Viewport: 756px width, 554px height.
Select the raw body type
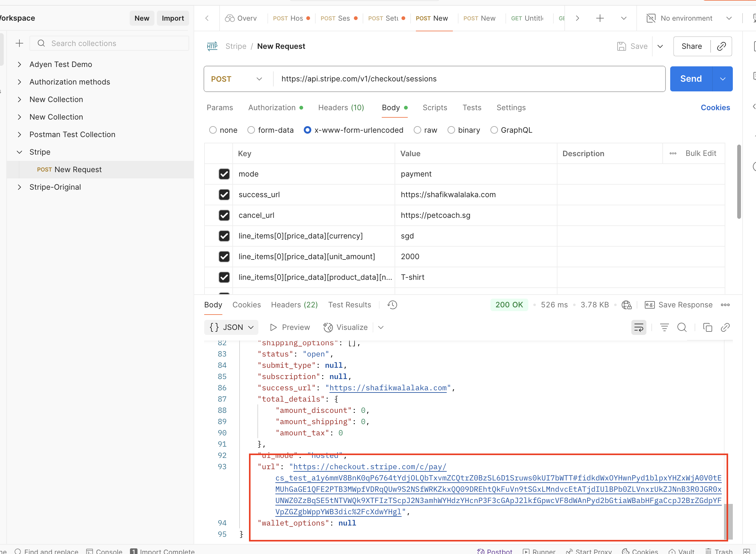[x=417, y=130]
